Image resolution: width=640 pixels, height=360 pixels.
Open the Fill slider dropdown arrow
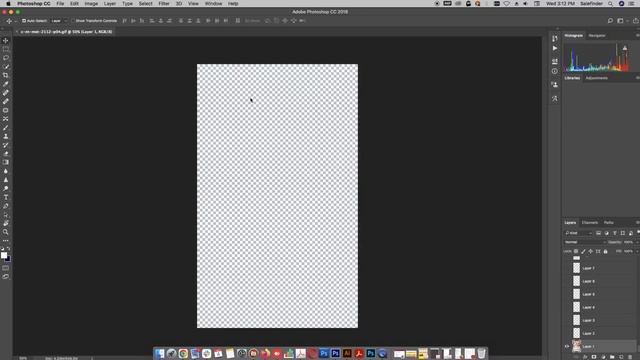tap(637, 251)
